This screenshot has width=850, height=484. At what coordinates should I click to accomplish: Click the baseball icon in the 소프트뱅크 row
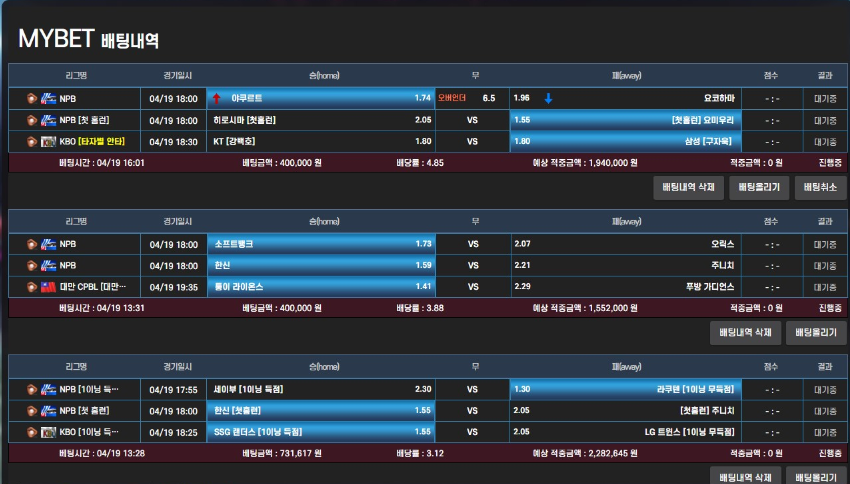32,243
